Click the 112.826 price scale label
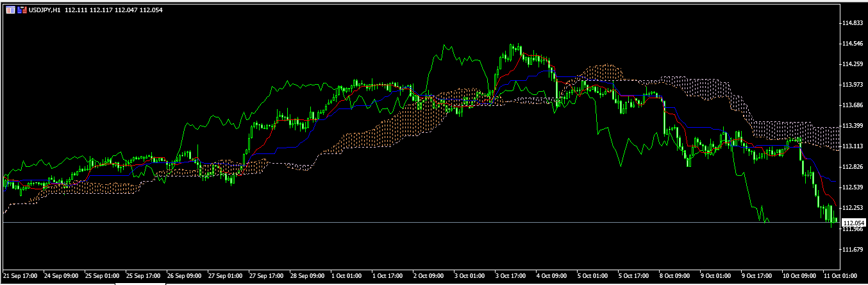868x285 pixels. click(853, 167)
